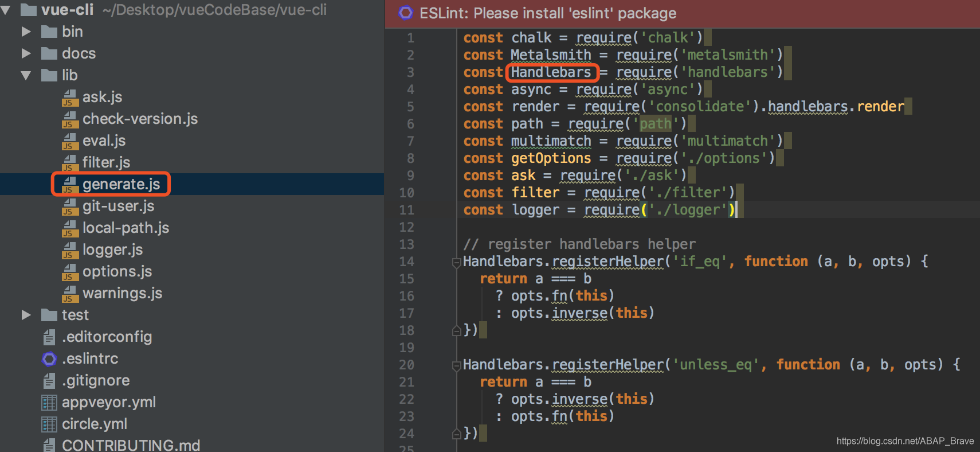Select CONTRIBUTING.md in the tree
The width and height of the screenshot is (980, 452).
tap(131, 445)
